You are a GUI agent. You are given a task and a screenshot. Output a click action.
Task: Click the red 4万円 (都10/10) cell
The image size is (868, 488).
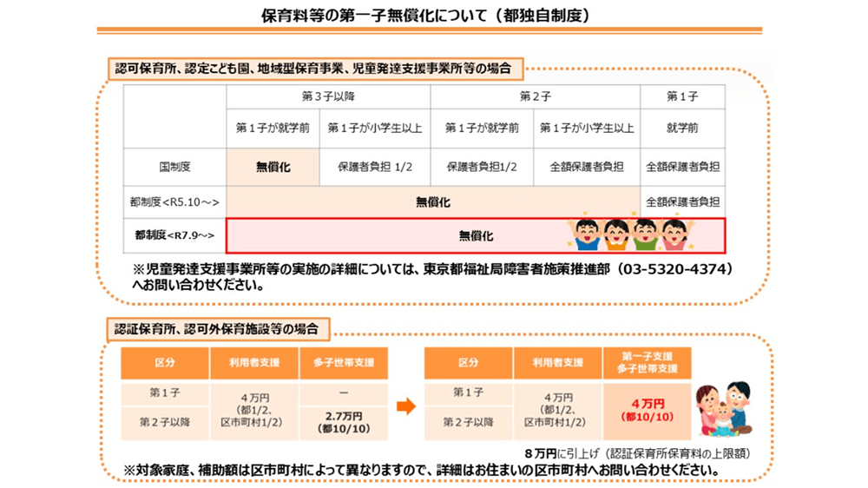pyautogui.click(x=648, y=411)
